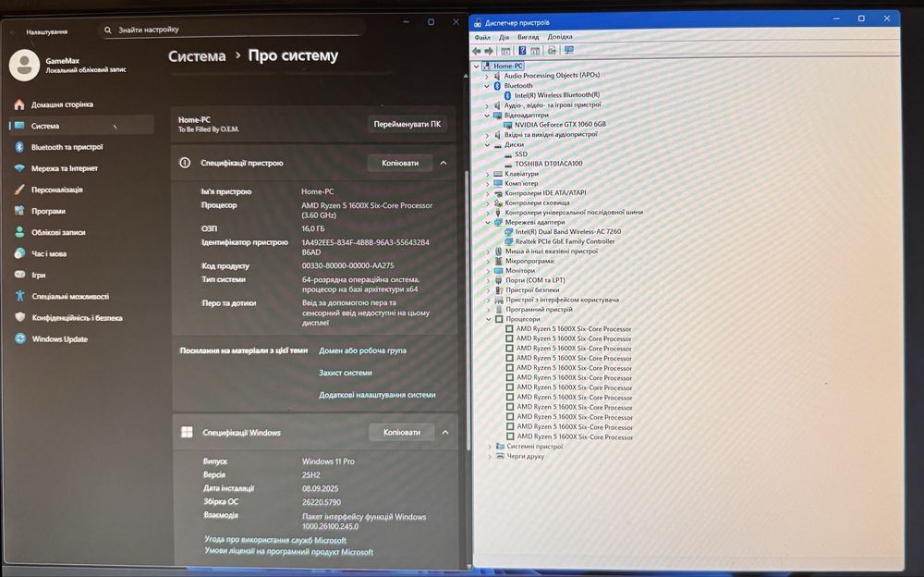Open Захист системи link

click(x=346, y=373)
